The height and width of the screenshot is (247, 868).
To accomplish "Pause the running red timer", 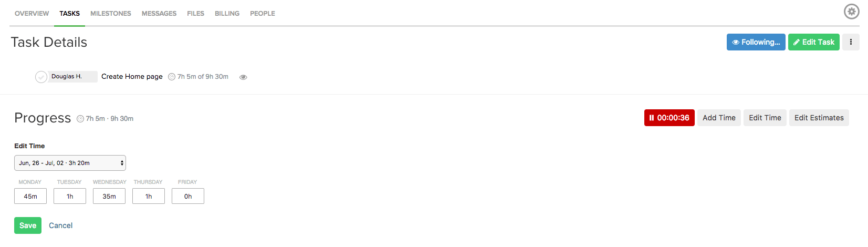I will (x=669, y=118).
